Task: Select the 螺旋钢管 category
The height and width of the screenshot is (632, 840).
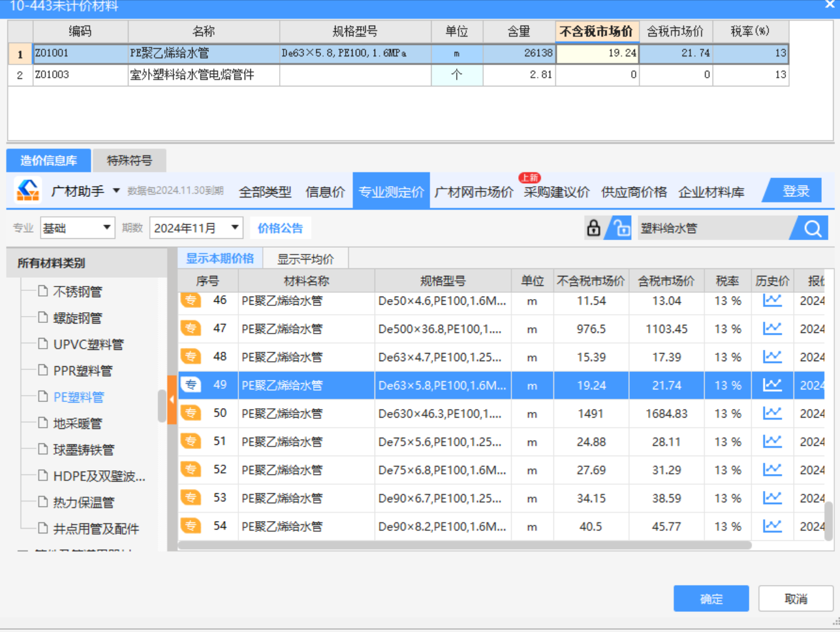Action: pos(77,318)
